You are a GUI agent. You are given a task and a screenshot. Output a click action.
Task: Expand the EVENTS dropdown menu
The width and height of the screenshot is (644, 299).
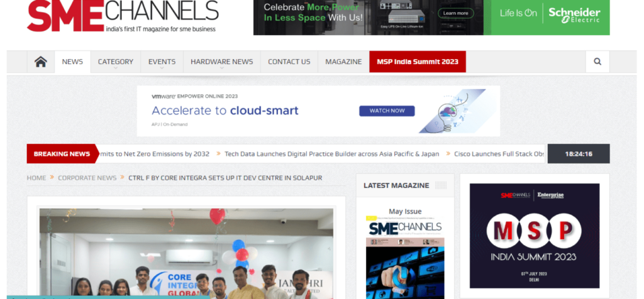[x=162, y=62]
